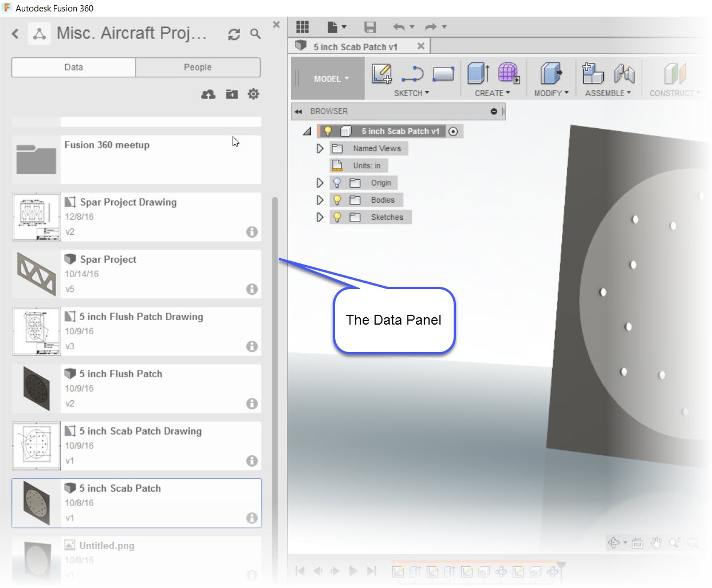Click the refresh button in Data Panel
The width and height of the screenshot is (712, 588).
coord(233,34)
